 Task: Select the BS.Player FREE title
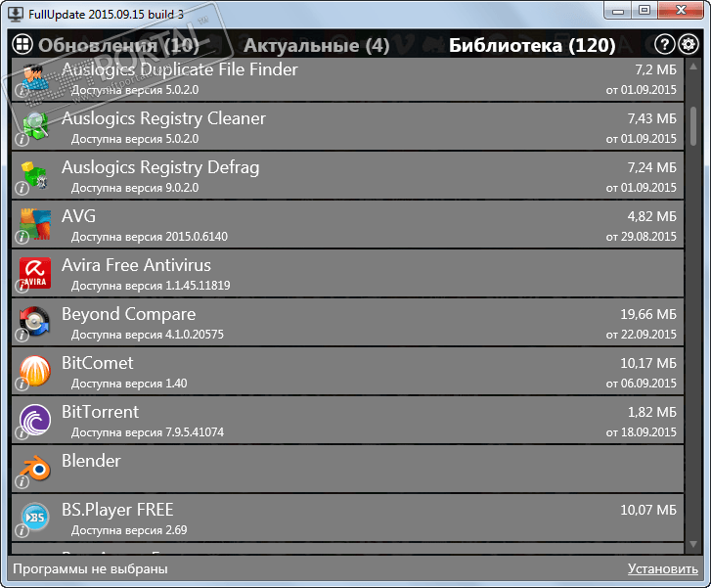(117, 510)
